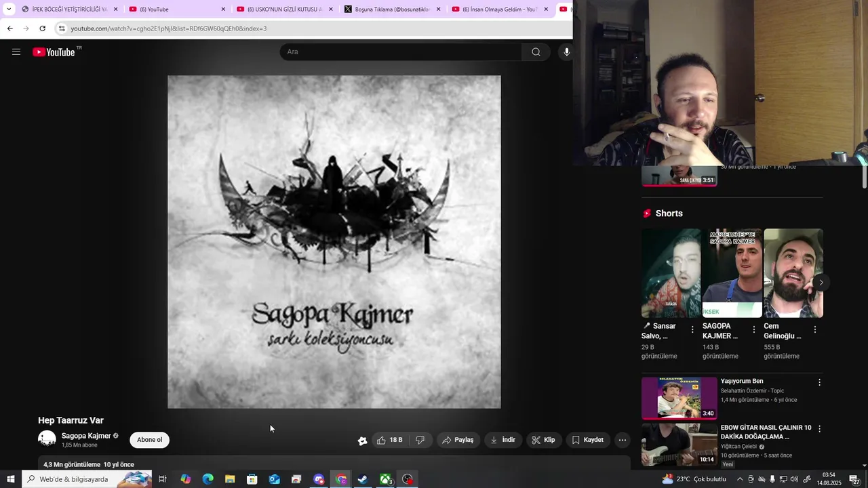Launch Microsoft Edge from taskbar
The width and height of the screenshot is (868, 488).
point(208,479)
